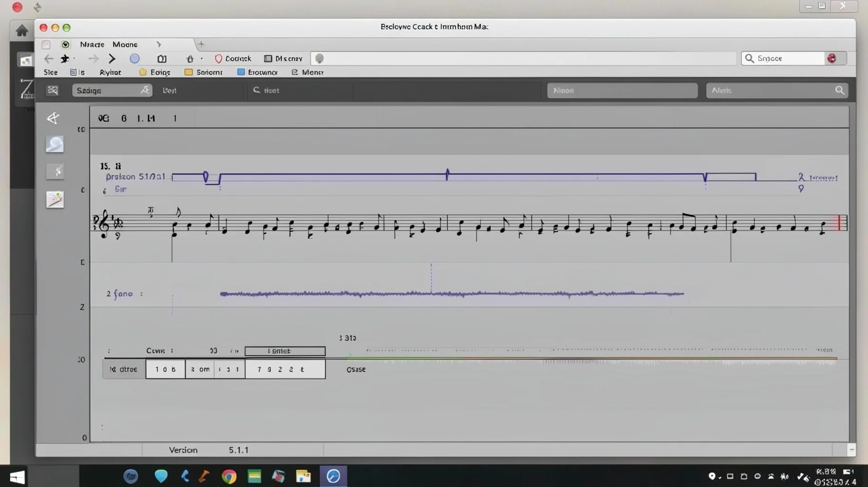
Task: Click the purple audio waveform in 2 fono track
Action: tap(452, 294)
